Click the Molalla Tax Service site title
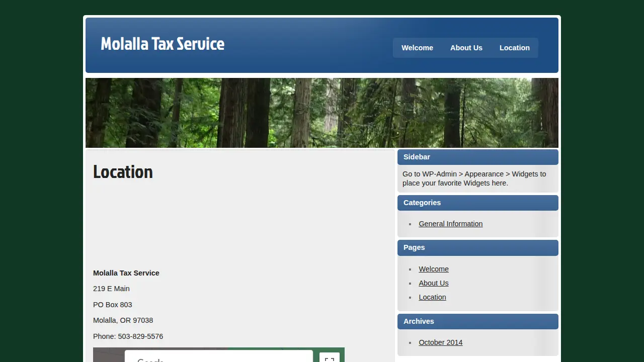This screenshot has height=362, width=644. (163, 44)
